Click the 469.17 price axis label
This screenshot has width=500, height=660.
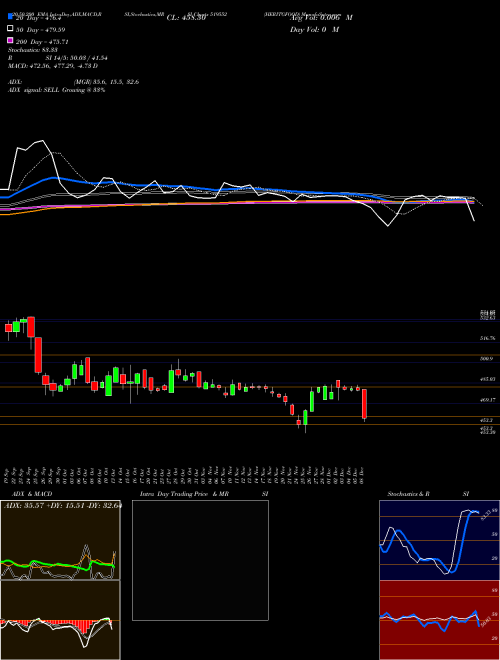coord(487,400)
